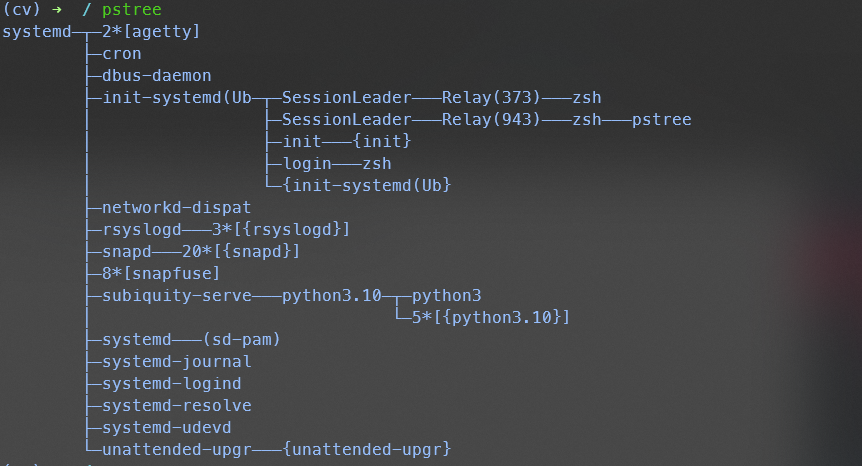Click the (cv) environment indicator in the prompt

22,10
